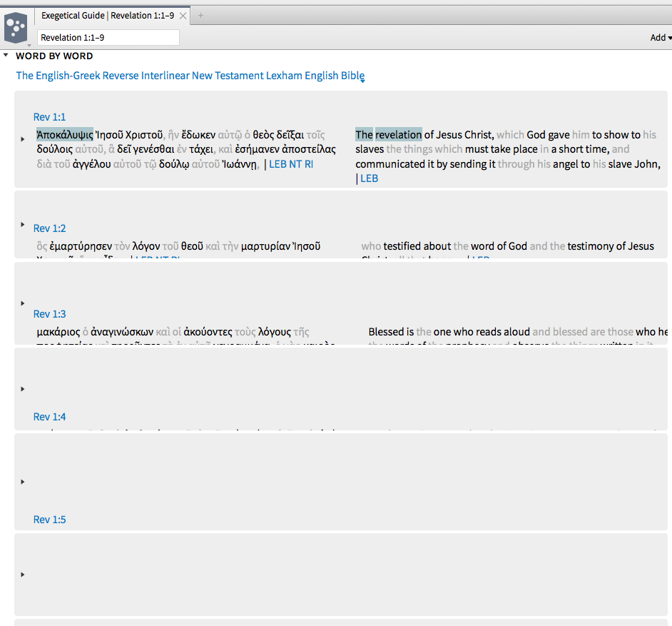The height and width of the screenshot is (626, 672).
Task: Close the Exegetical Guide tab
Action: pos(181,14)
